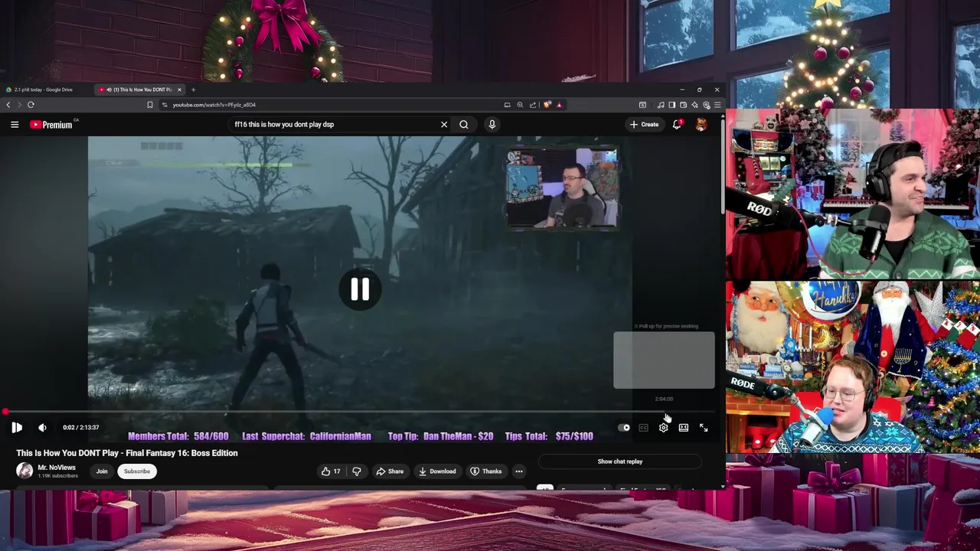The width and height of the screenshot is (980, 551).
Task: Toggle the browser sidebar panel
Action: [671, 105]
